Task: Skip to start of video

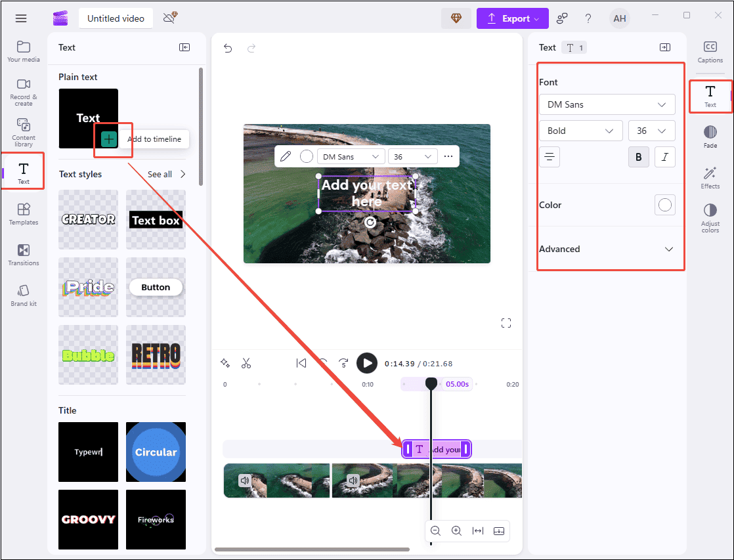Action: pos(301,363)
